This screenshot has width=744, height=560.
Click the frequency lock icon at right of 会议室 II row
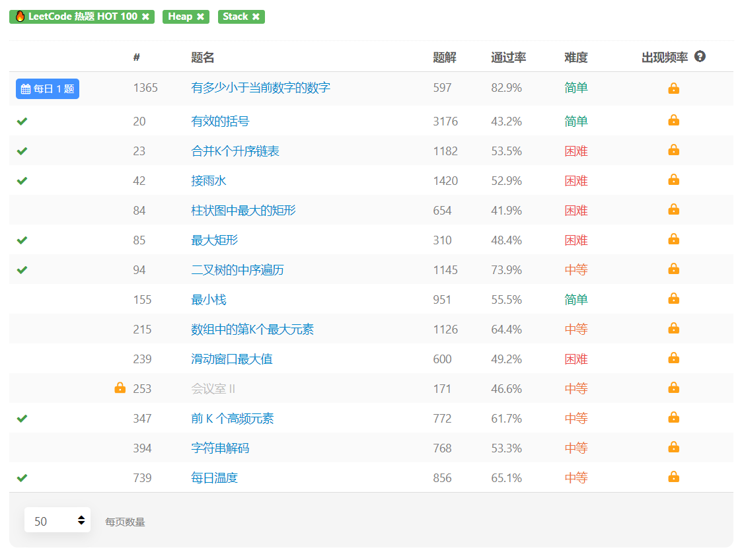coord(673,388)
